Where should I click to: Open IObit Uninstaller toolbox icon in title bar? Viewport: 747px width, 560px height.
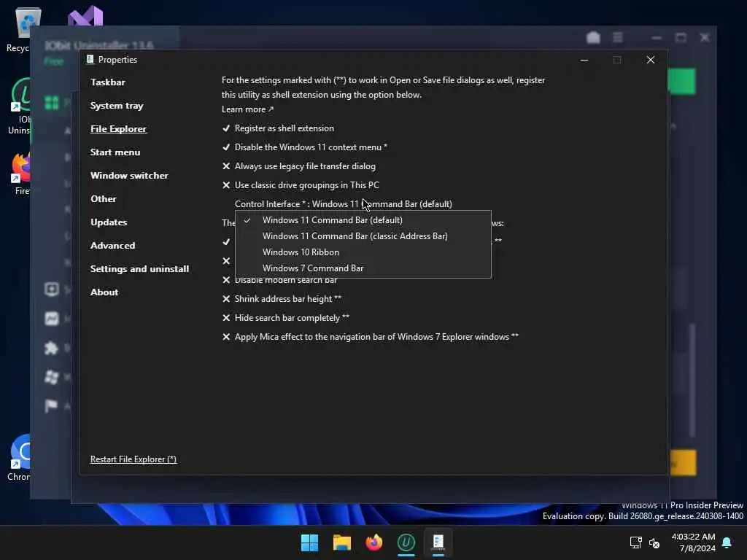(593, 38)
